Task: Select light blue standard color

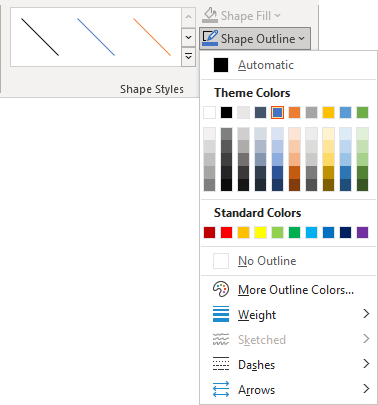Action: tap(311, 232)
